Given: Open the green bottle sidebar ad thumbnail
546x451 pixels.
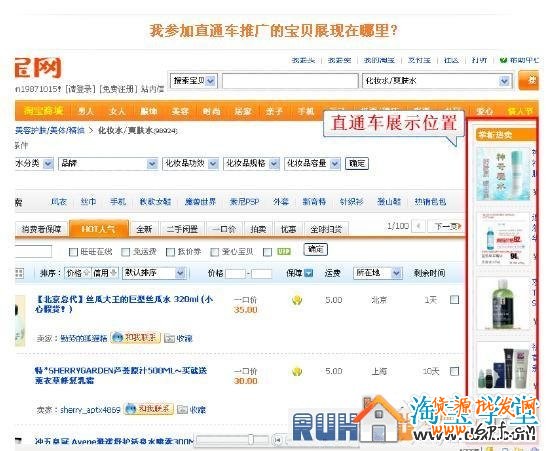Looking at the screenshot, I should 503,304.
